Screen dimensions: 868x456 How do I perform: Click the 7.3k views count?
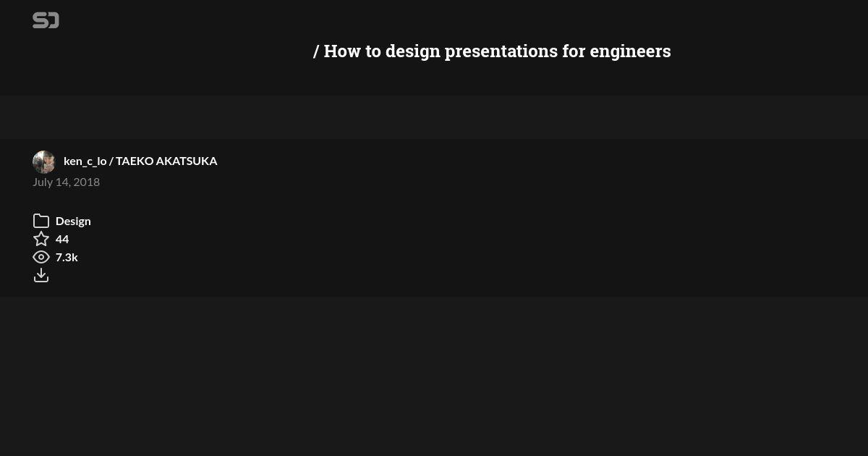coord(67,257)
